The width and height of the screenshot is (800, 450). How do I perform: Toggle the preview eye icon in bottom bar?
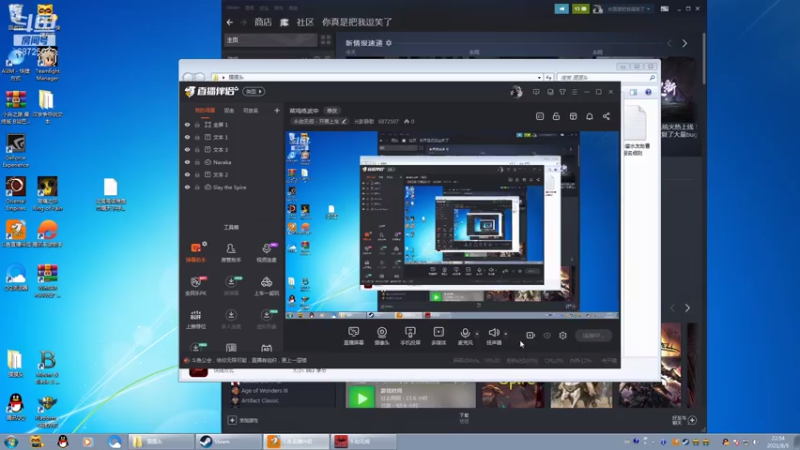click(547, 335)
